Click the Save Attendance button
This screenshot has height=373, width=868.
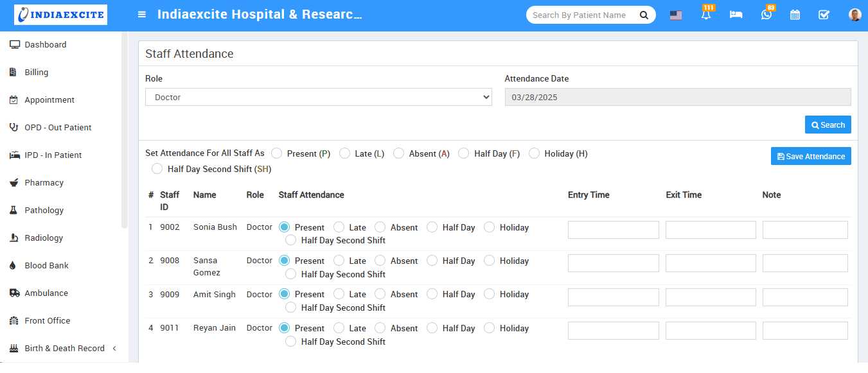coord(810,156)
